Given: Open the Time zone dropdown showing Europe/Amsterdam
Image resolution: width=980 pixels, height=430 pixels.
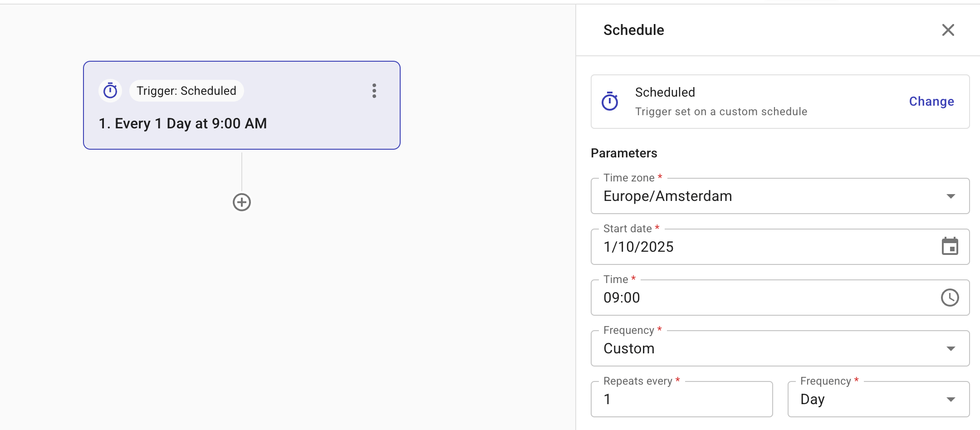Looking at the screenshot, I should [x=771, y=196].
